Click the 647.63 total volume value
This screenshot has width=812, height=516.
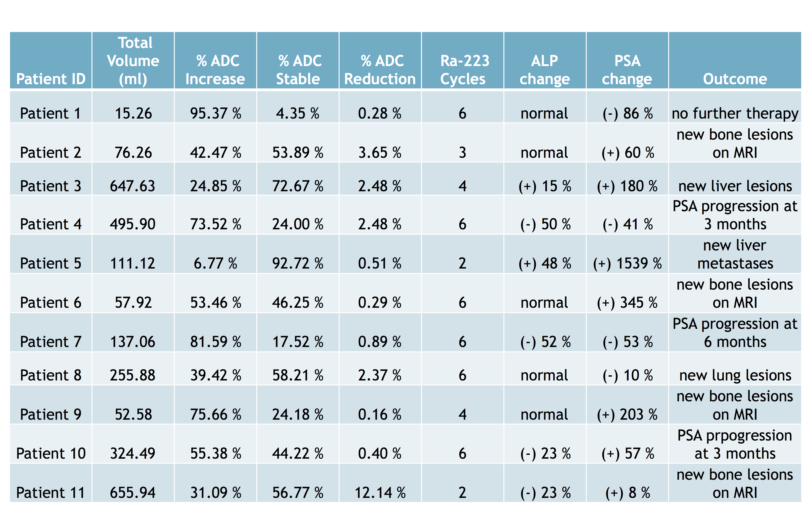pyautogui.click(x=133, y=186)
